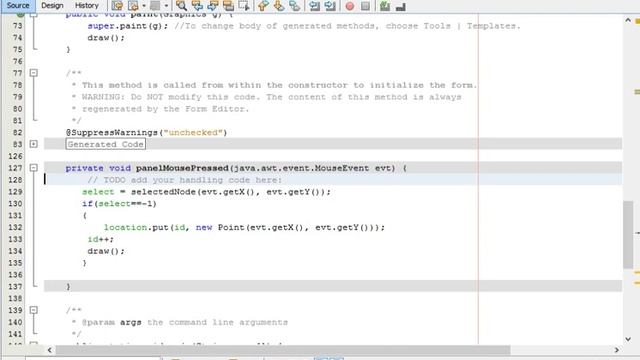The width and height of the screenshot is (640, 360).
Task: Expand Generated Code fold at line 83
Action: 34,144
